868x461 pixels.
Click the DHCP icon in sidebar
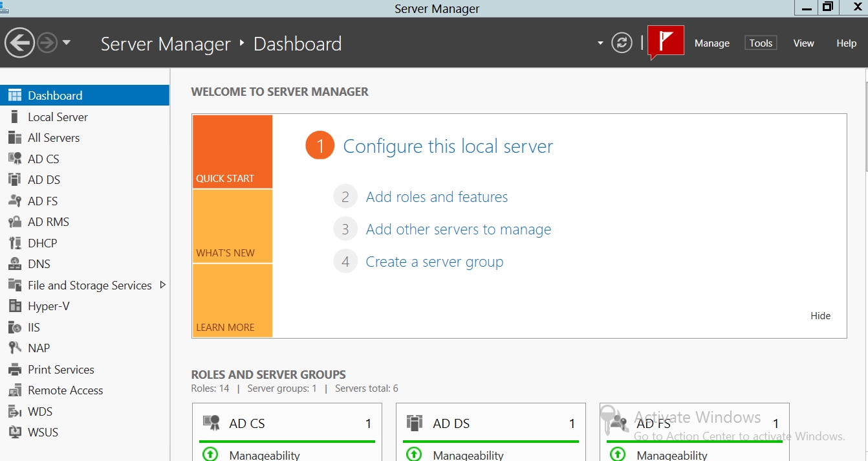point(15,243)
